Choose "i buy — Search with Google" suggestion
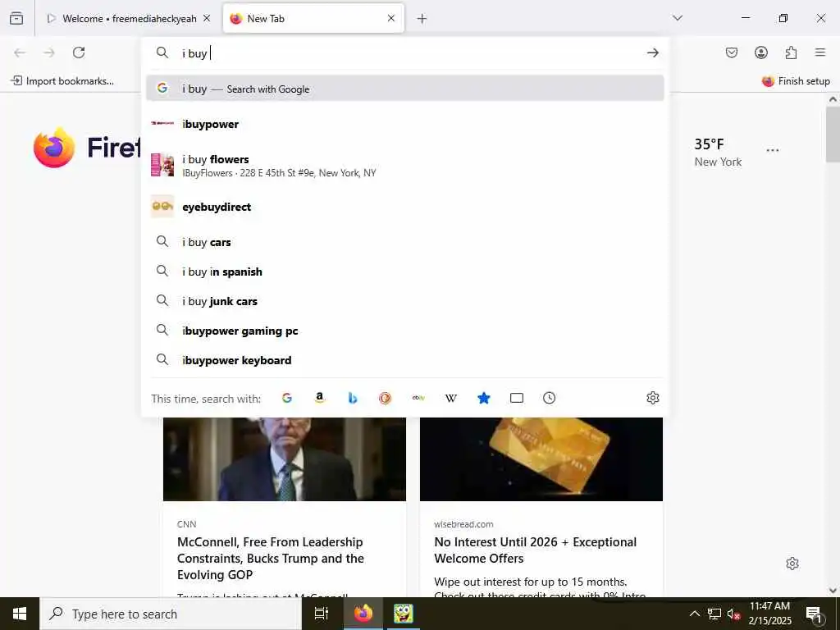The height and width of the screenshot is (630, 840). 405,89
